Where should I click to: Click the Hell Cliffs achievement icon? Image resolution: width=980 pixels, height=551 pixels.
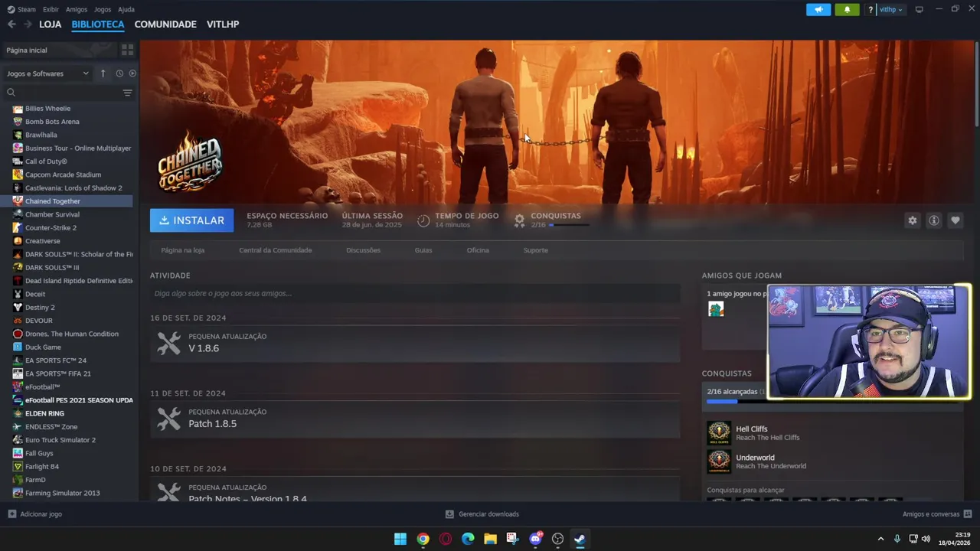coord(719,433)
